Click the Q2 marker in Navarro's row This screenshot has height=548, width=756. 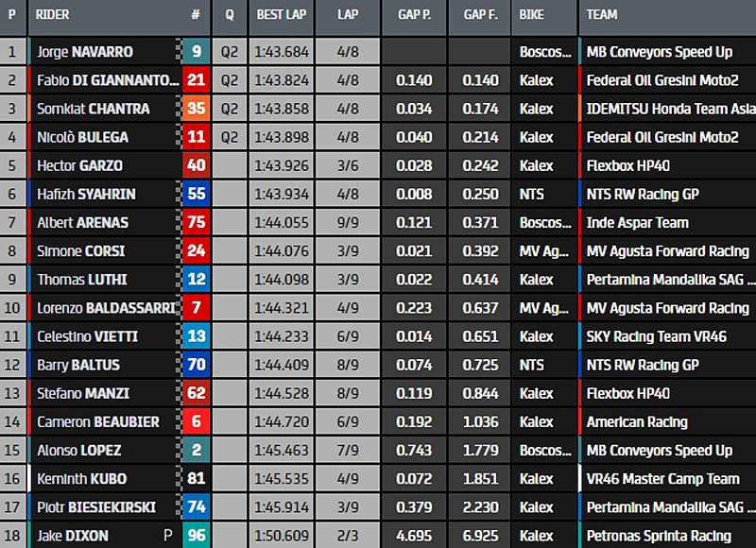click(230, 51)
